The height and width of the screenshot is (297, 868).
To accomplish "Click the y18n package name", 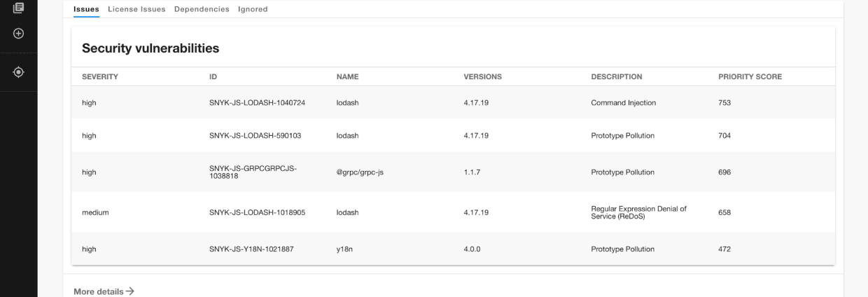I will (344, 249).
